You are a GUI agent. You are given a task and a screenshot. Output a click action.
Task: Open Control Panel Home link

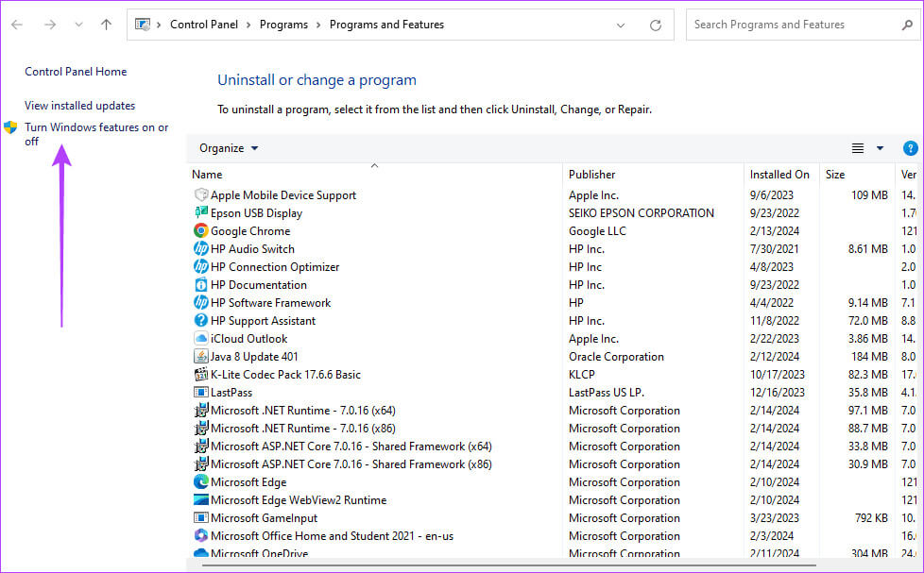76,71
